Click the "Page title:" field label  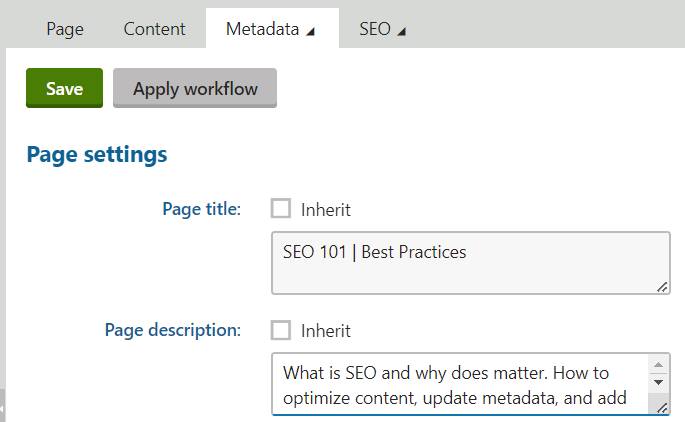(201, 209)
